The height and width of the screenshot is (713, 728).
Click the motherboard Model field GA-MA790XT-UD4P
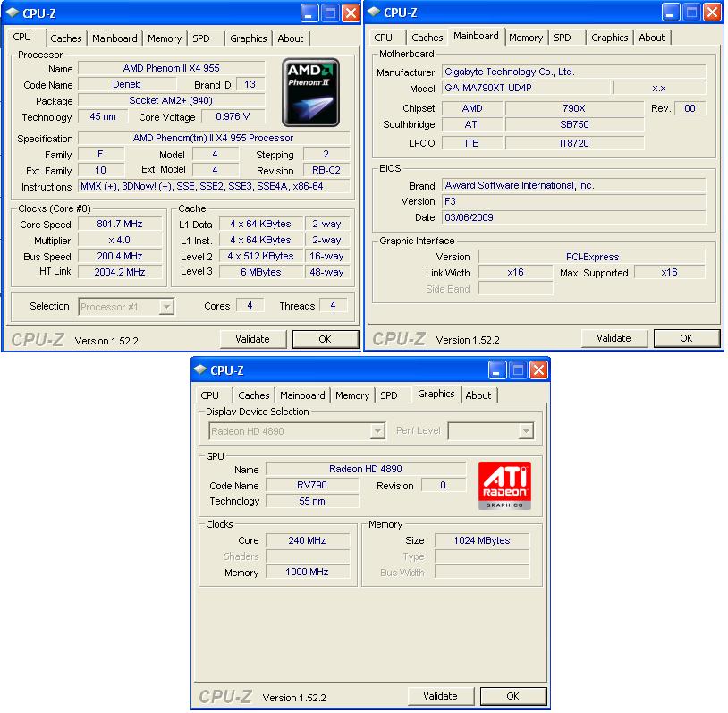point(526,88)
